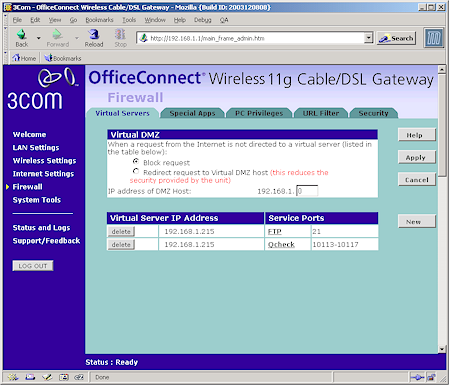
Task: Click the Apply button
Action: point(417,157)
